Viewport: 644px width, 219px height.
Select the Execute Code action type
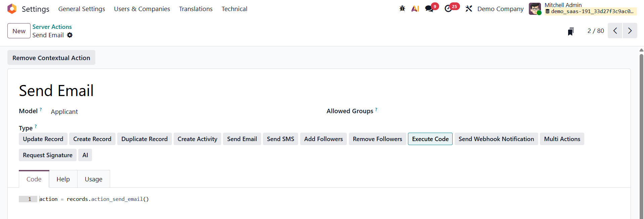(430, 139)
